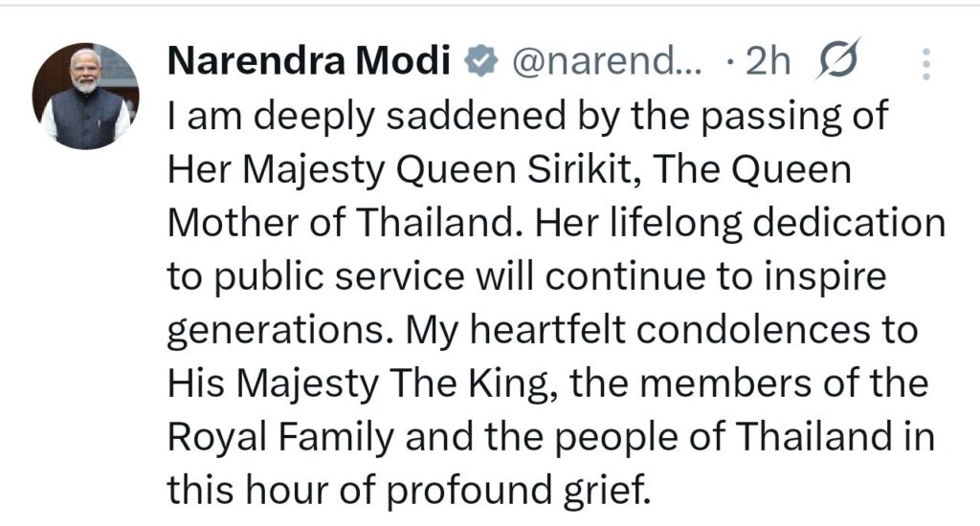
Task: Click the blue verified badge
Action: pos(479,64)
